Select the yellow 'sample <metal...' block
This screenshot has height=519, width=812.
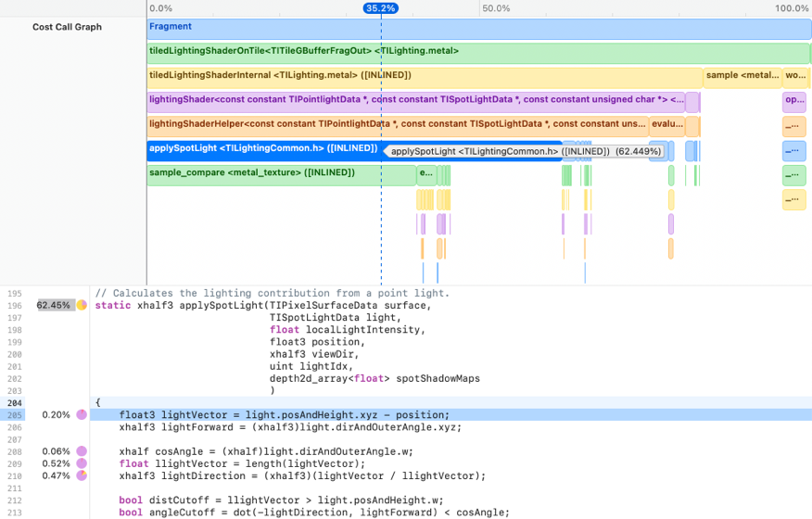742,76
